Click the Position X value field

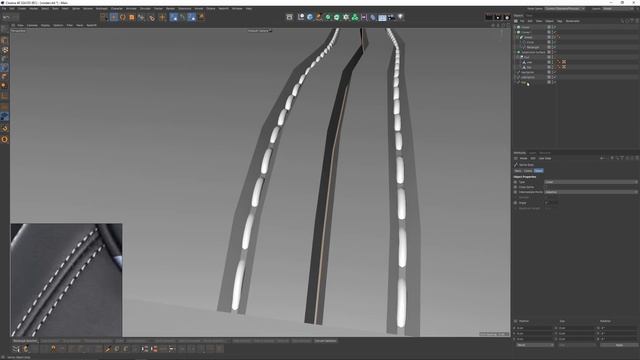coord(535,328)
